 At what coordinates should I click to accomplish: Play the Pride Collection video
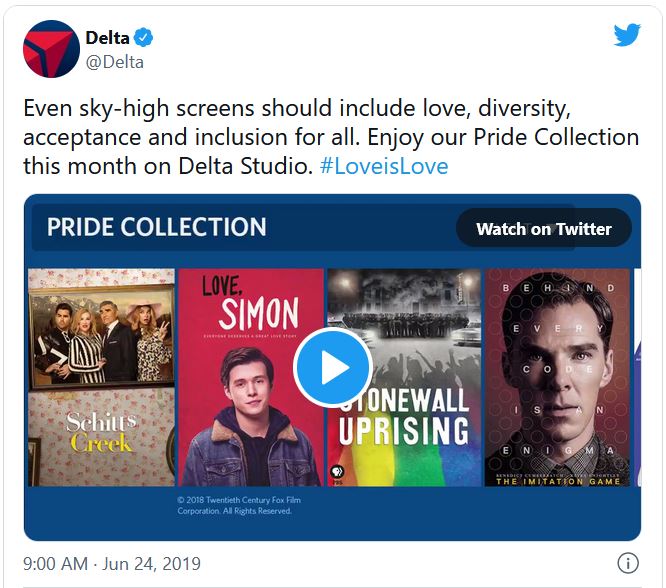coord(333,366)
